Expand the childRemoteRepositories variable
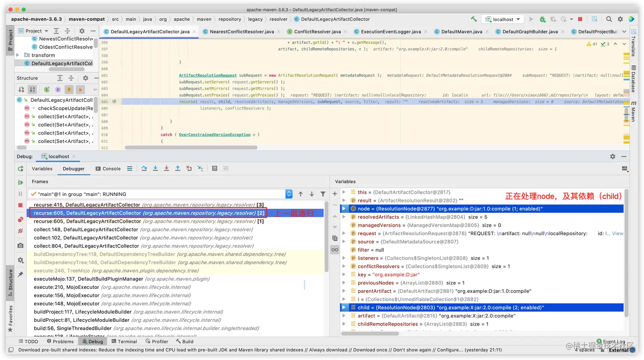 point(344,324)
